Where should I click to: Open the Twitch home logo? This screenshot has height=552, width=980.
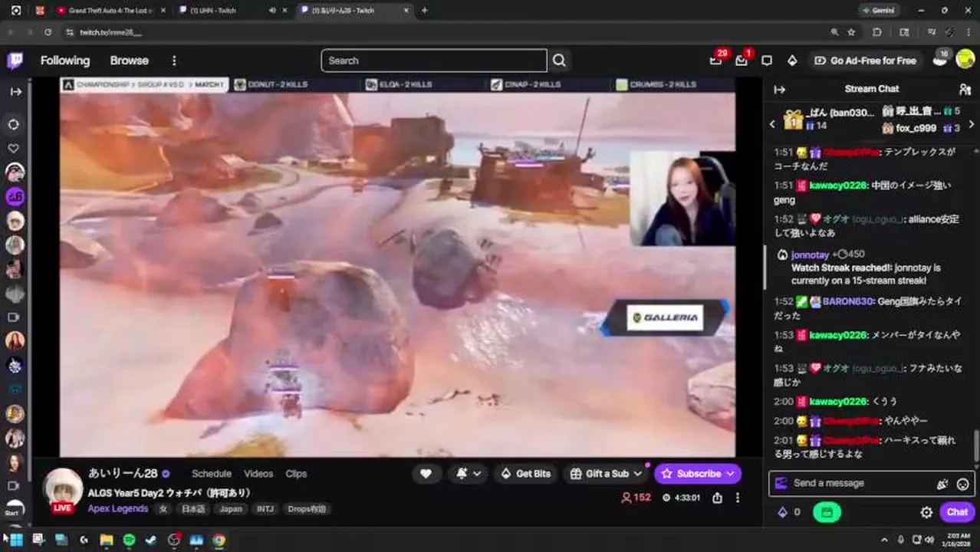point(15,61)
